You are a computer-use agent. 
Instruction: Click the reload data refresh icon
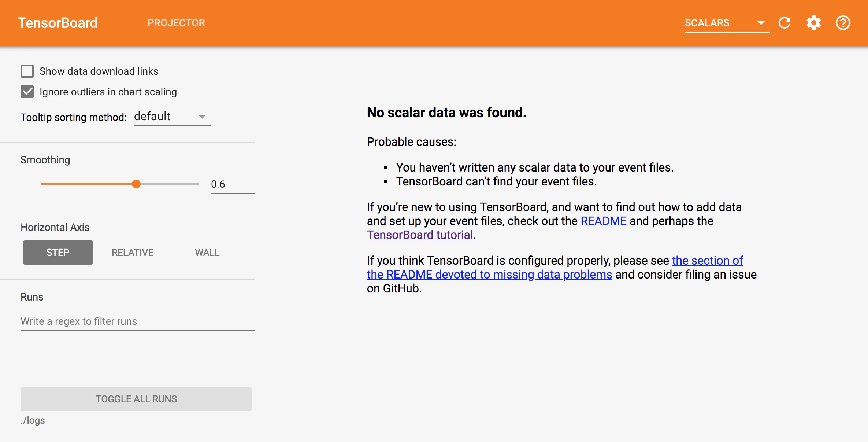pyautogui.click(x=784, y=23)
